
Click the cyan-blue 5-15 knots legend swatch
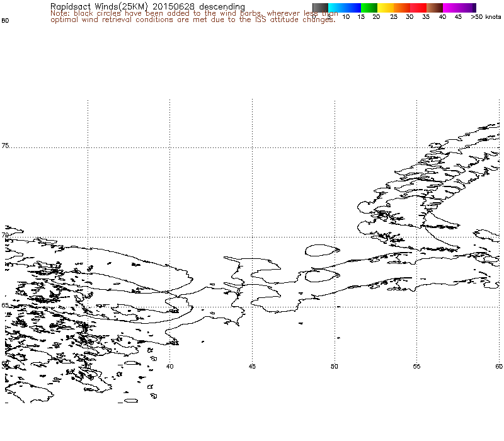click(x=345, y=8)
